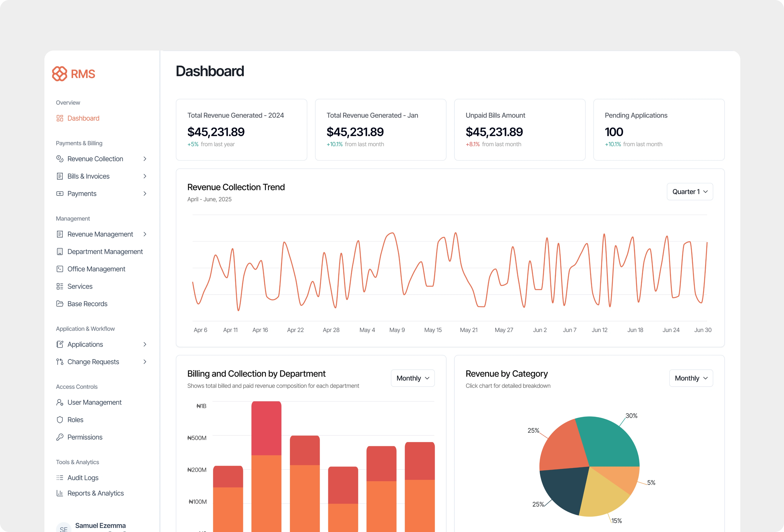Click the Permissions key icon
This screenshot has width=784, height=532.
[60, 437]
